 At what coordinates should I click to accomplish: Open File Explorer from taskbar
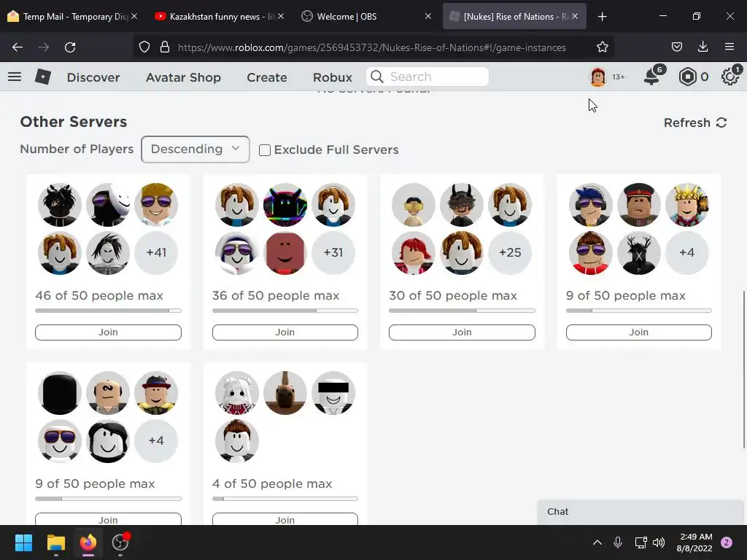(55, 542)
